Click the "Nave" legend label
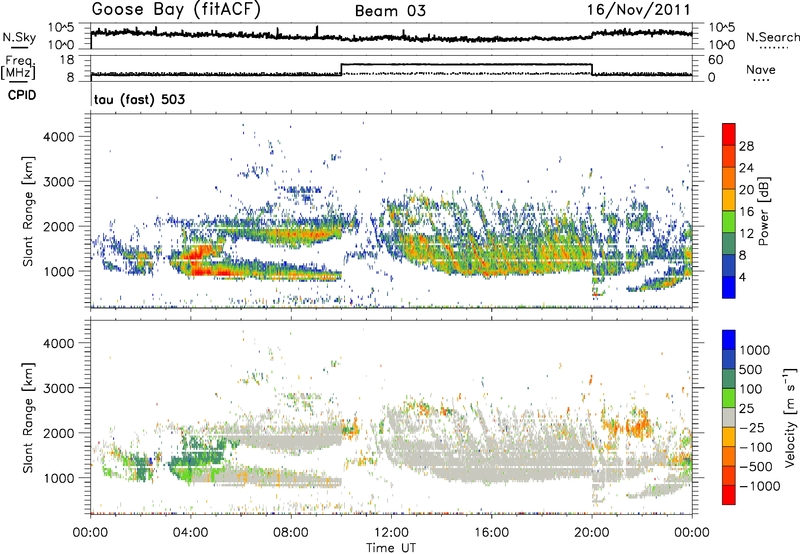This screenshot has width=800, height=554. pos(761,69)
